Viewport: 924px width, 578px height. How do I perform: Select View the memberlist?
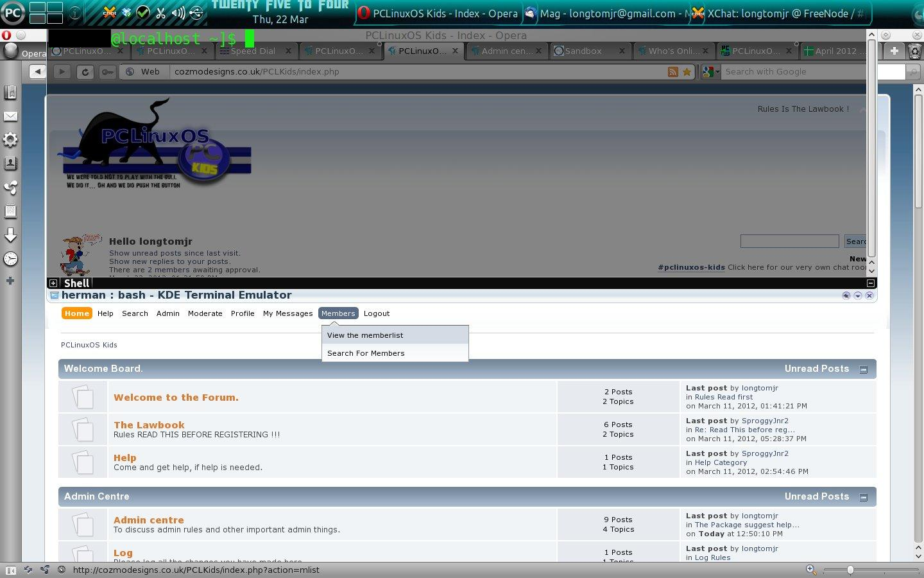395,335
